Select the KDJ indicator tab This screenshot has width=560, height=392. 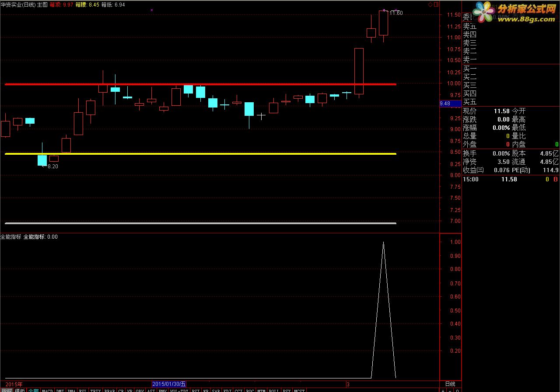pyautogui.click(x=227, y=390)
